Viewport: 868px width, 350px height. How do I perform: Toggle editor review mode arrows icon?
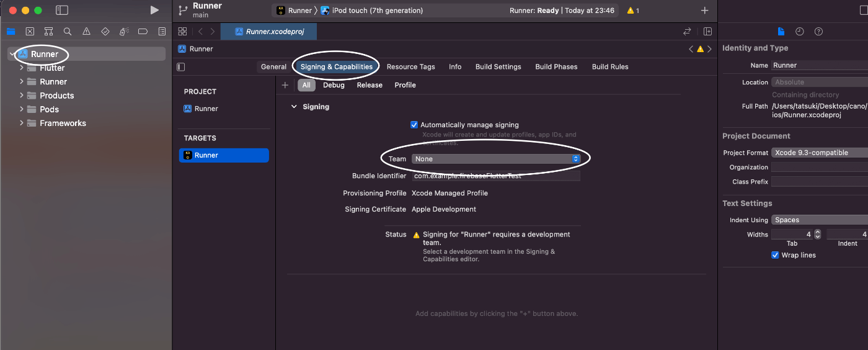[x=687, y=31]
